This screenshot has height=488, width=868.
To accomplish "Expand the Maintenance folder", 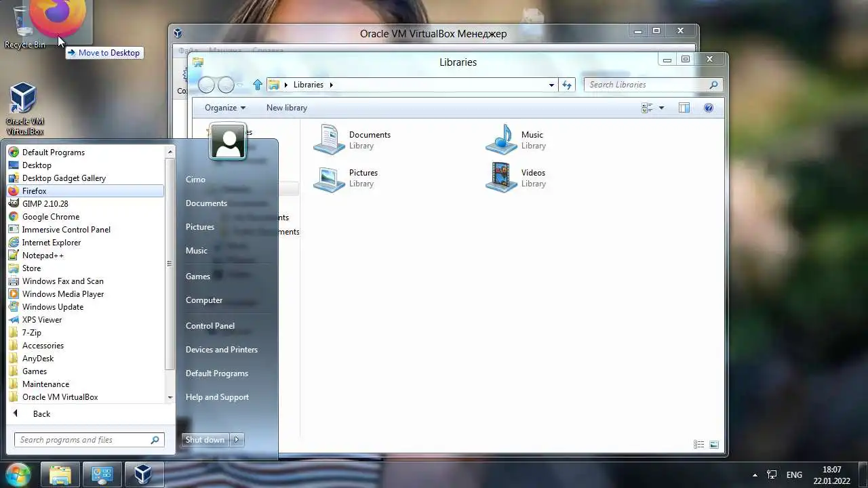I will pyautogui.click(x=85, y=384).
